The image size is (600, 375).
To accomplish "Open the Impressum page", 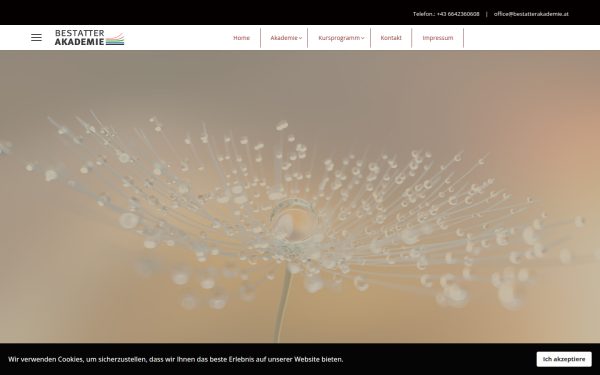I will coord(438,38).
